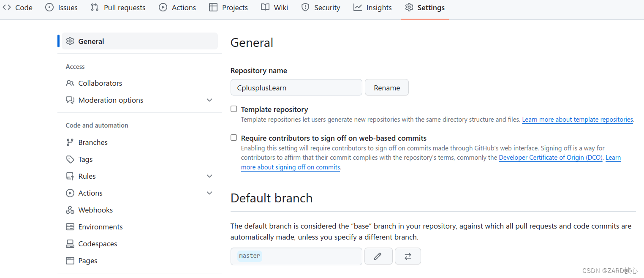
Task: Open Developer Certificate of Origin link
Action: tap(551, 158)
